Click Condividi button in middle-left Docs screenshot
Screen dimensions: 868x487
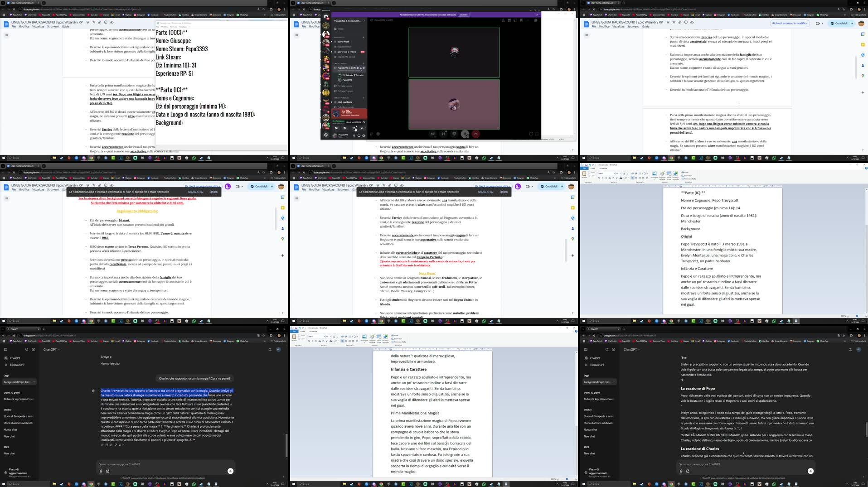point(259,187)
